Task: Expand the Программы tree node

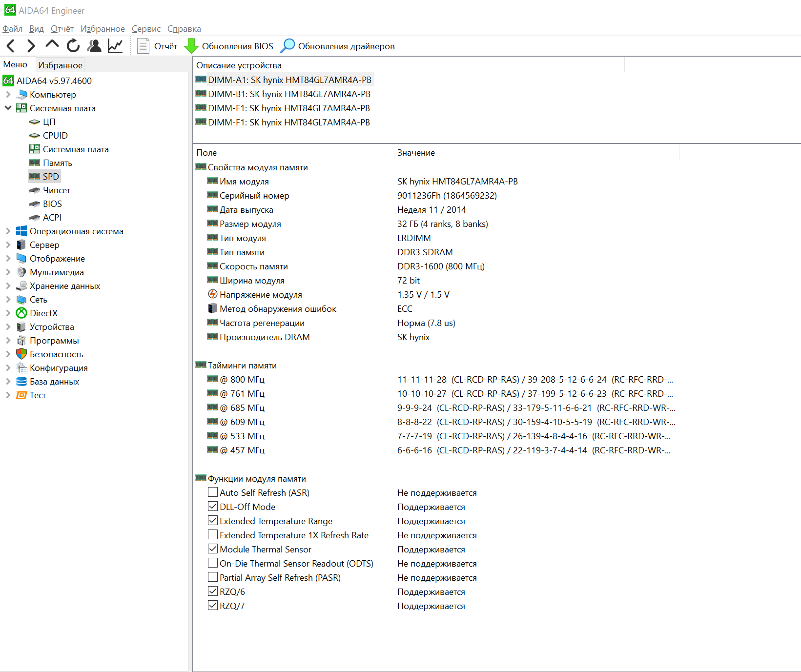Action: click(x=8, y=341)
